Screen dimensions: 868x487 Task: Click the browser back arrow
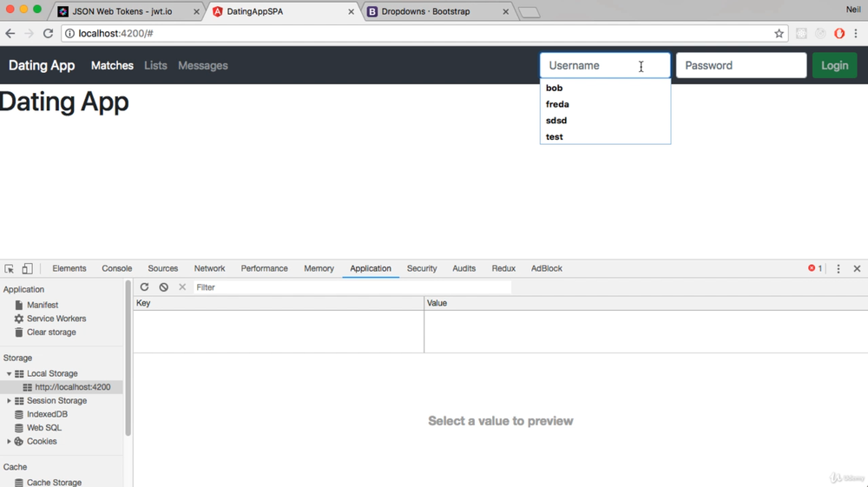(x=10, y=34)
